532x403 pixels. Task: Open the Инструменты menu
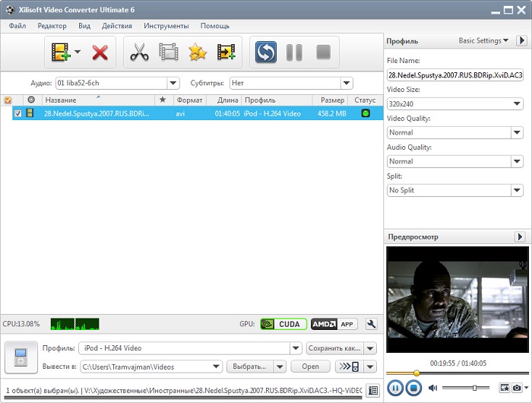tap(166, 26)
